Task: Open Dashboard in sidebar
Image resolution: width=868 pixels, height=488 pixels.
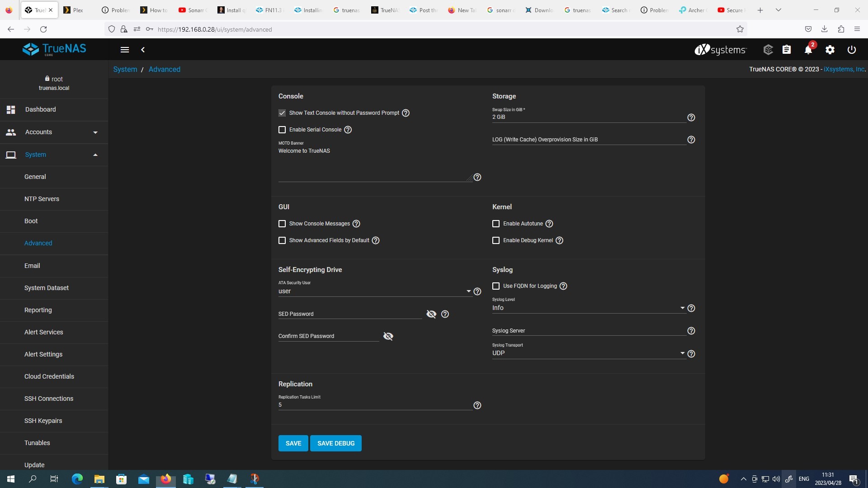Action: [54, 110]
